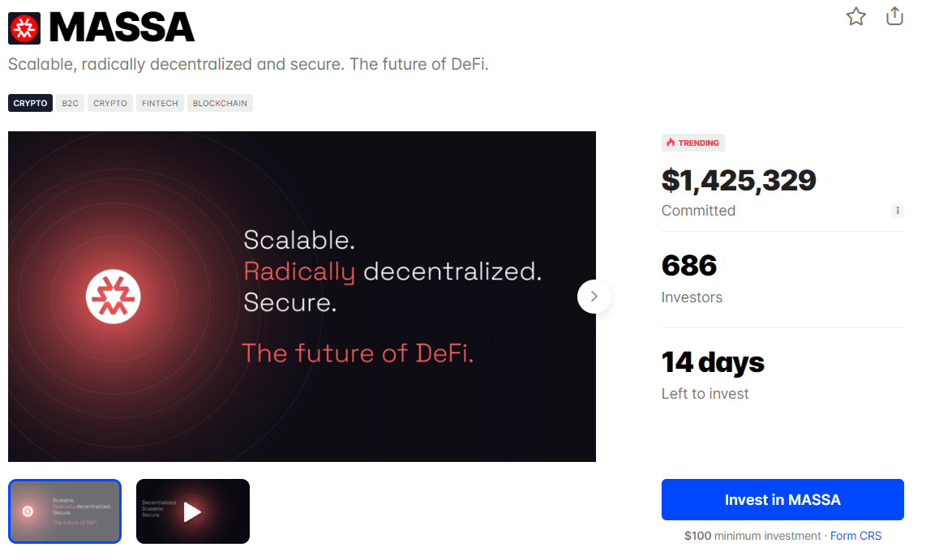The width and height of the screenshot is (926, 560).
Task: Click the MASSA logo icon
Action: click(x=23, y=27)
